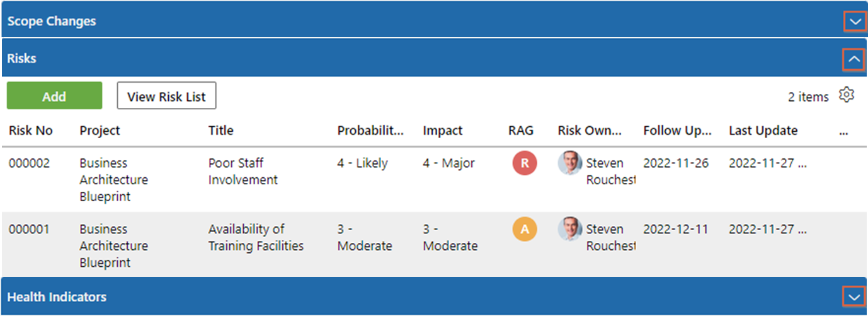Select risk number 000002 cell
This screenshot has width=868, height=316.
[29, 163]
